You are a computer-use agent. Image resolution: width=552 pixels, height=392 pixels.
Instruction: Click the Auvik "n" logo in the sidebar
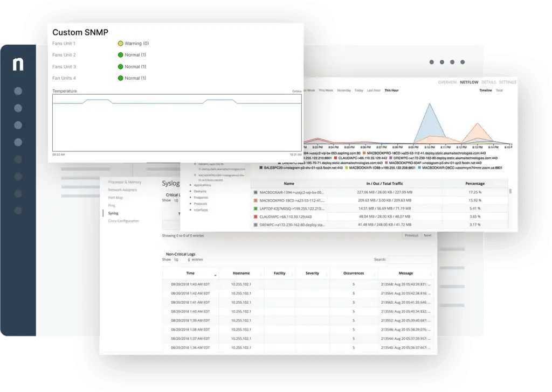tap(18, 64)
